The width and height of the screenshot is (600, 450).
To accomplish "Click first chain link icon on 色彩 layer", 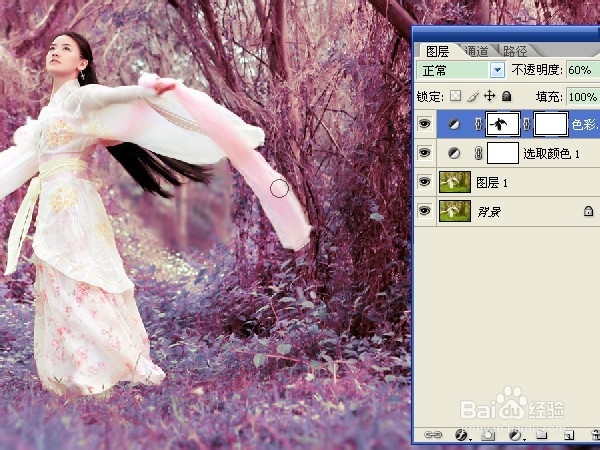I will [x=478, y=124].
